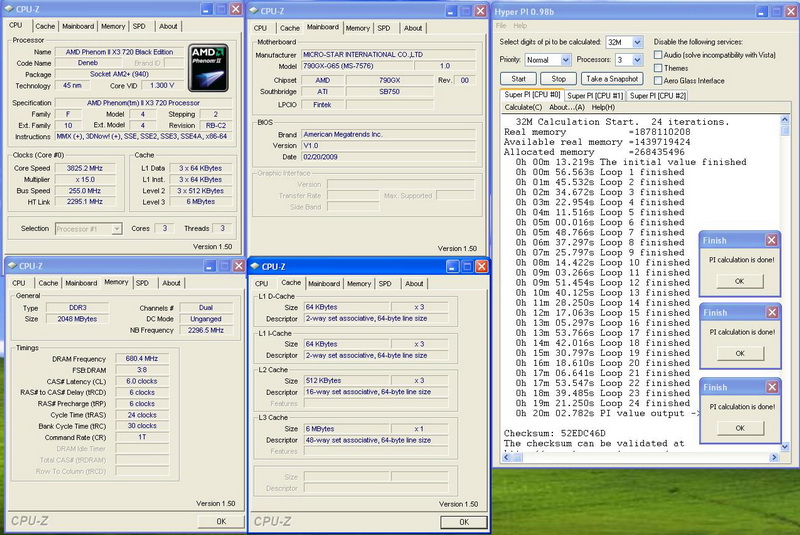
Task: Switch to the Super PI [CPU #1] tab
Action: coord(597,95)
